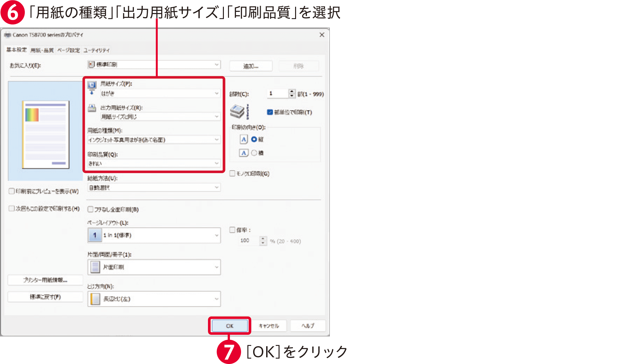
Task: Click the output paper size (出力用紙サイズ) icon
Action: click(92, 108)
